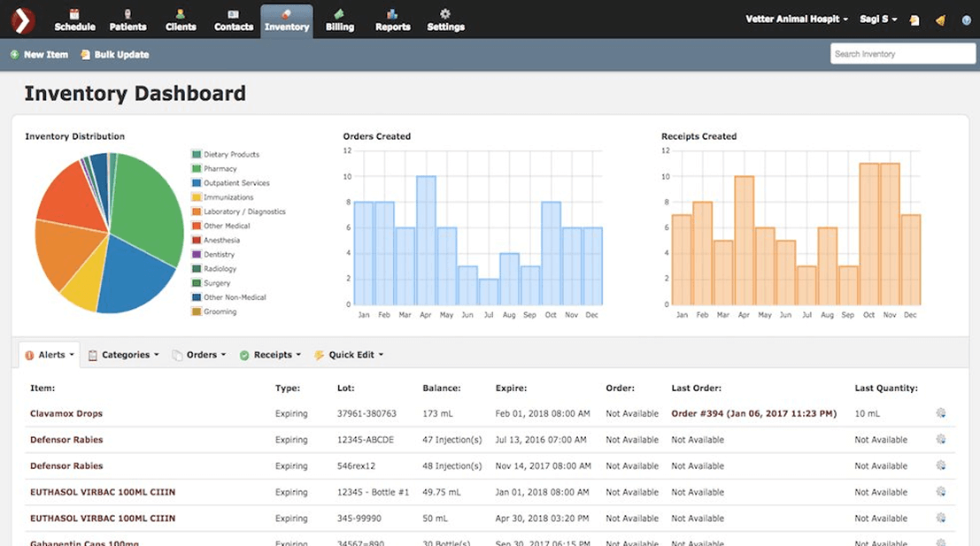Click the red chevron app logo

point(22,19)
